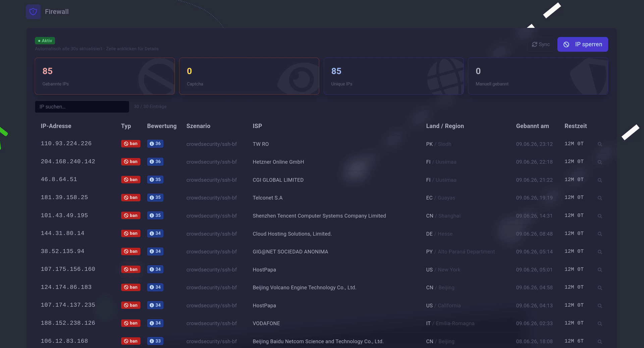
Task: Open details magnifier for 124.174.86.183
Action: [x=600, y=288]
